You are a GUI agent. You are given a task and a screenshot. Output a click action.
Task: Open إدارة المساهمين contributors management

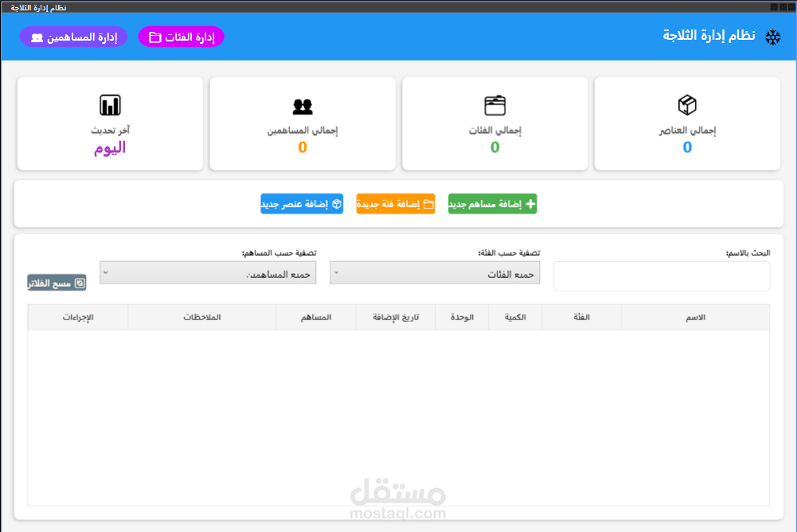74,37
